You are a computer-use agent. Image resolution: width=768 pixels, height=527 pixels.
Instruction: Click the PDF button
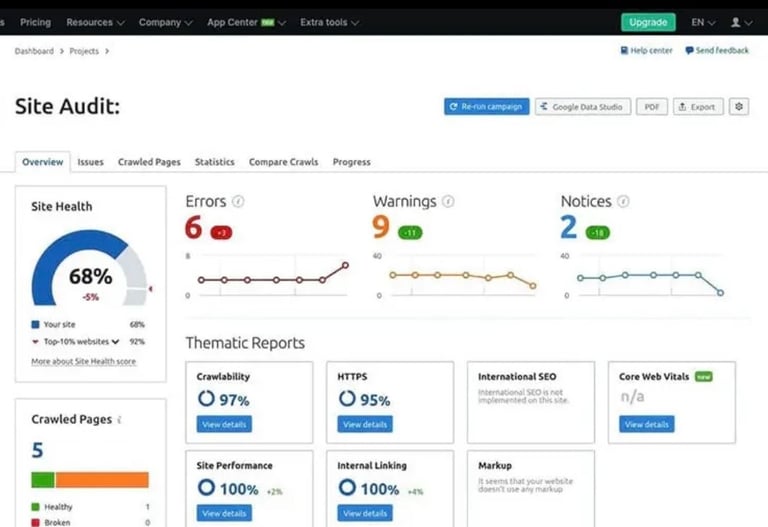coord(651,106)
